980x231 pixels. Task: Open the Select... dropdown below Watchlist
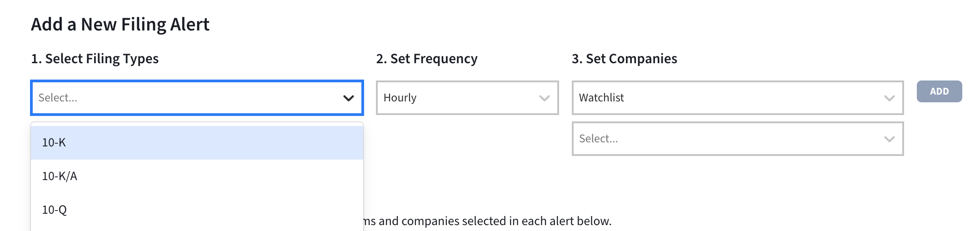click(x=727, y=139)
